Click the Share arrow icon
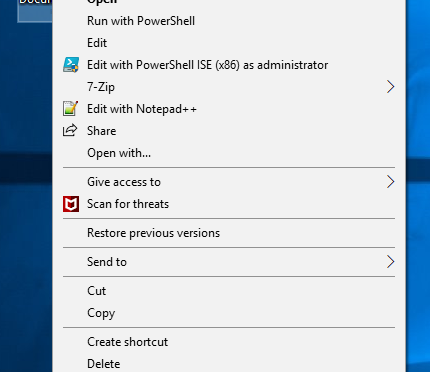430x372 pixels. (70, 130)
